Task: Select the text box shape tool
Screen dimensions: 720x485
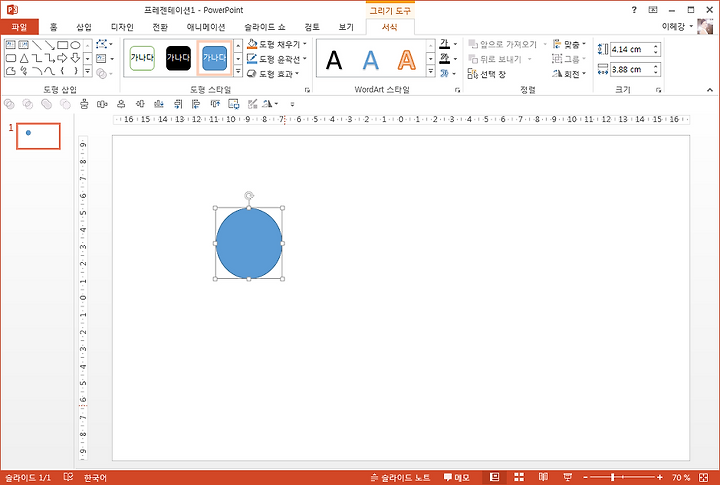Action: tap(10, 45)
